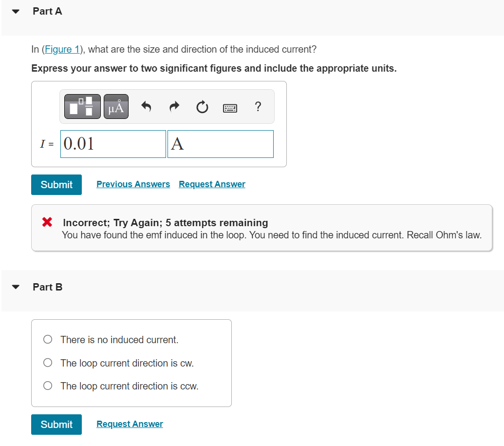The height and width of the screenshot is (446, 504).
Task: Request Answer for Part A
Action: [x=211, y=184]
